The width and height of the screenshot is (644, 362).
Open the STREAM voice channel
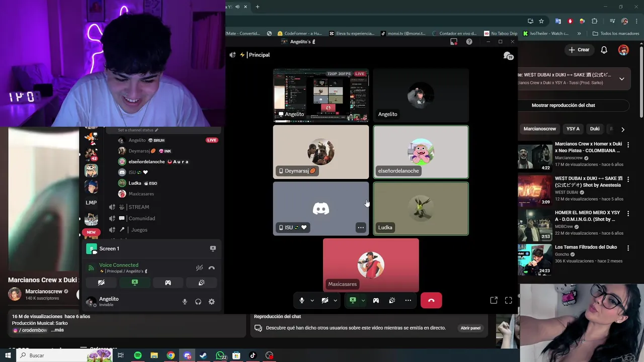point(138,207)
